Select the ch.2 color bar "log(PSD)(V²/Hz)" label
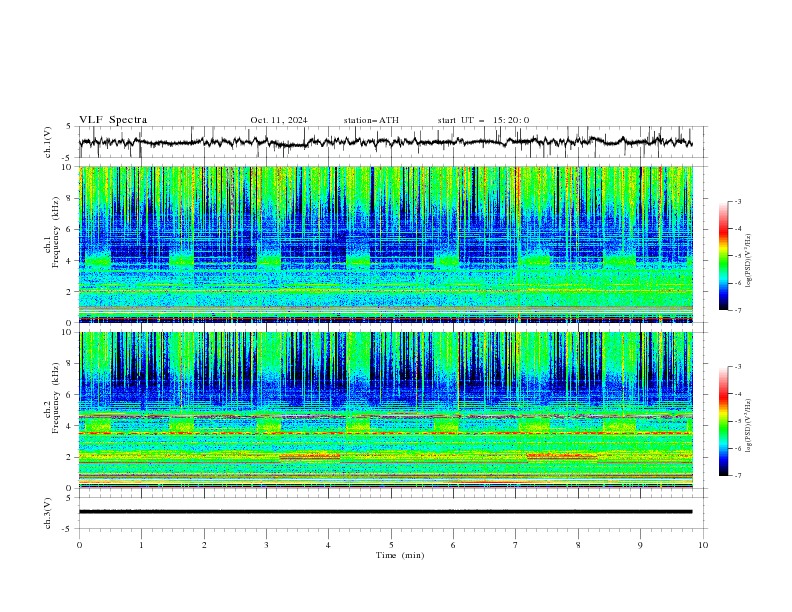792x612 pixels. 748,426
